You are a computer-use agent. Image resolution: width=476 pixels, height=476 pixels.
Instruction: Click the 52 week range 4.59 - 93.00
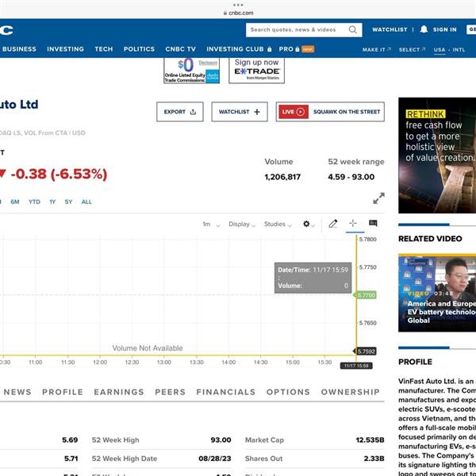point(351,177)
